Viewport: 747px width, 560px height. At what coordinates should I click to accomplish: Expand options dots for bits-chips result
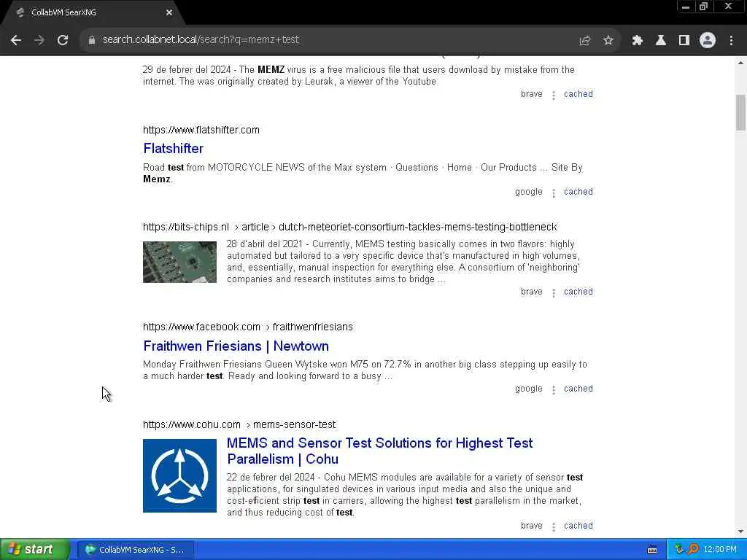pyautogui.click(x=553, y=293)
